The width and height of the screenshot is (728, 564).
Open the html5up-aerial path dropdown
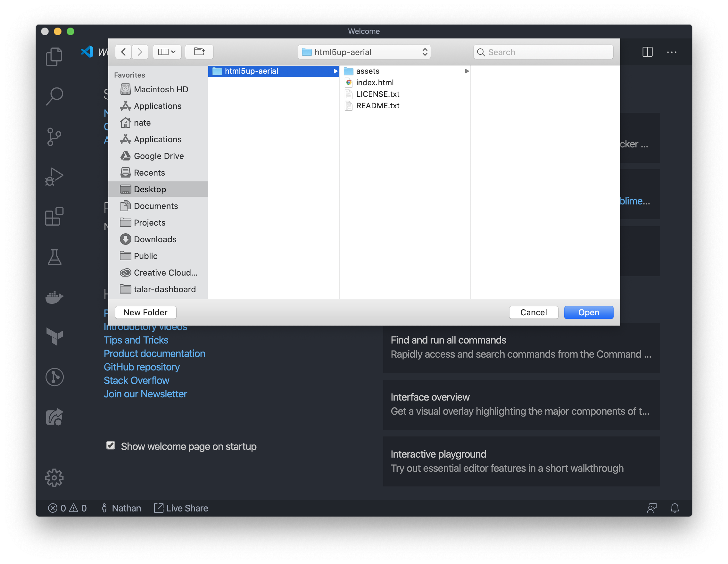click(364, 52)
